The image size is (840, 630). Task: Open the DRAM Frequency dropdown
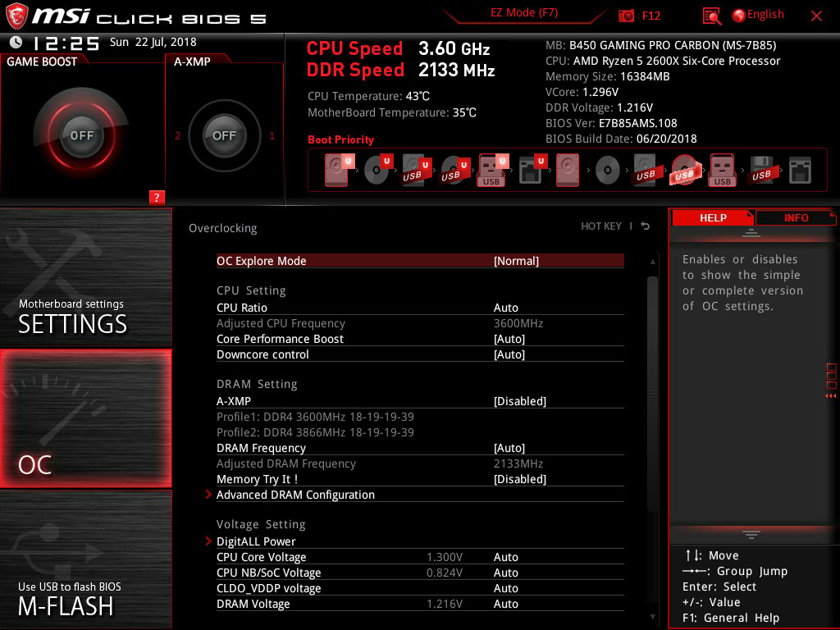509,448
